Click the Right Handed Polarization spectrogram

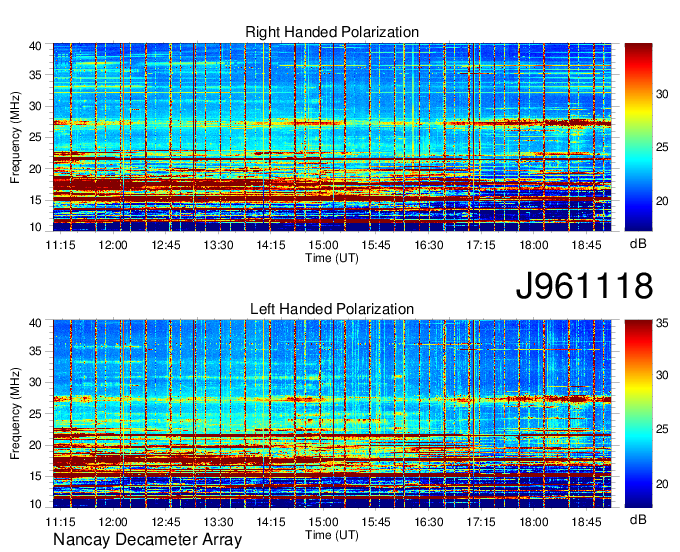[332, 137]
